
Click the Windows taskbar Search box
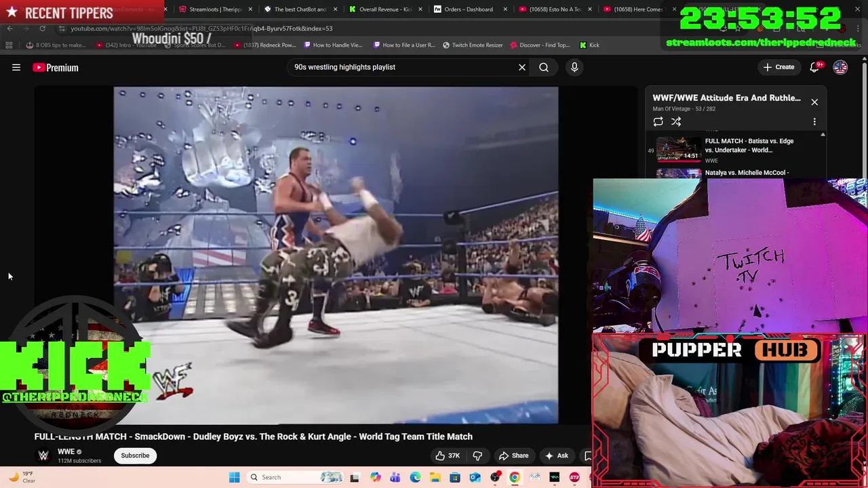(x=295, y=477)
